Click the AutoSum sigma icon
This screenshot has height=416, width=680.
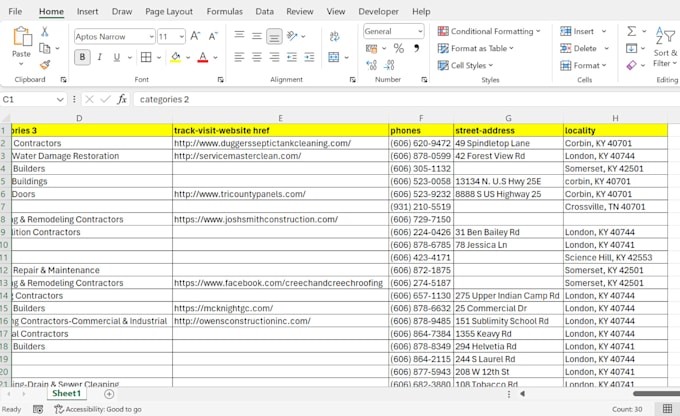point(631,31)
